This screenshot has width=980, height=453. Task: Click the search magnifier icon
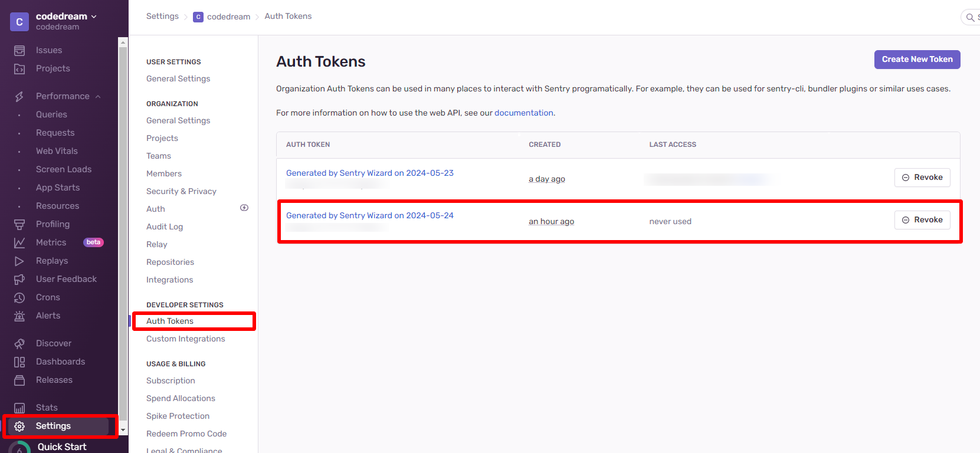970,17
